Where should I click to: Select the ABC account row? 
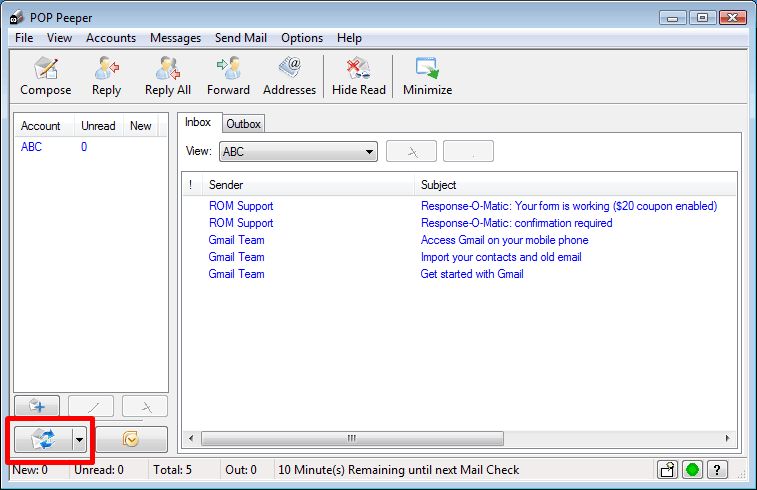click(x=91, y=147)
